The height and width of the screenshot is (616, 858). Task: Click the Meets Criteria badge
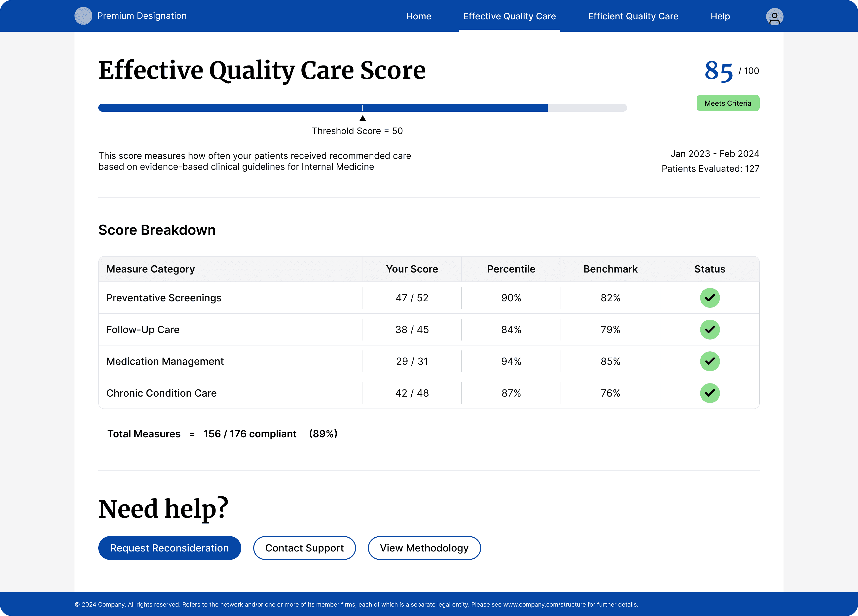click(727, 103)
